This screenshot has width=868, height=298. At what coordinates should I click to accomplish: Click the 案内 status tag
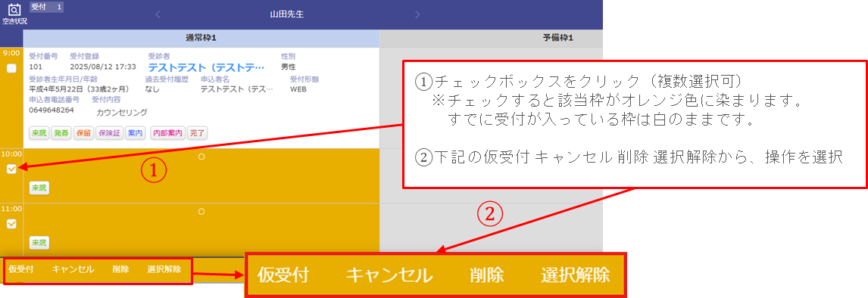(135, 133)
